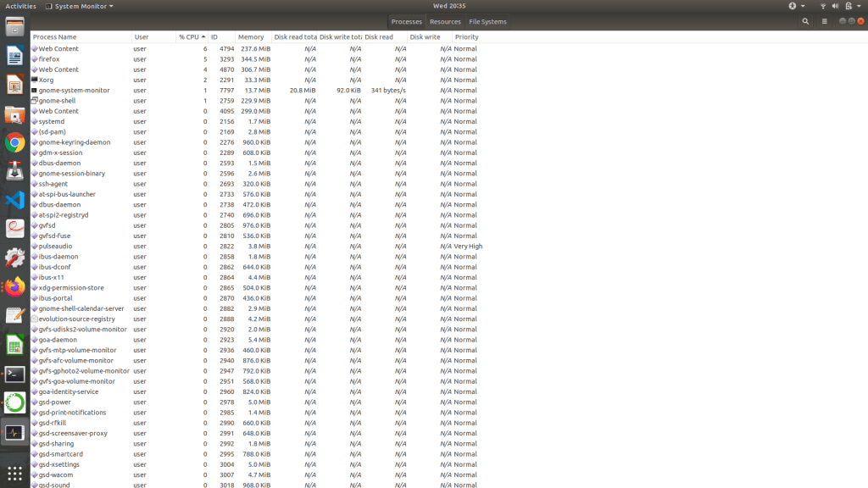The height and width of the screenshot is (488, 868).
Task: Sort processes by % CPU column
Action: (x=188, y=37)
